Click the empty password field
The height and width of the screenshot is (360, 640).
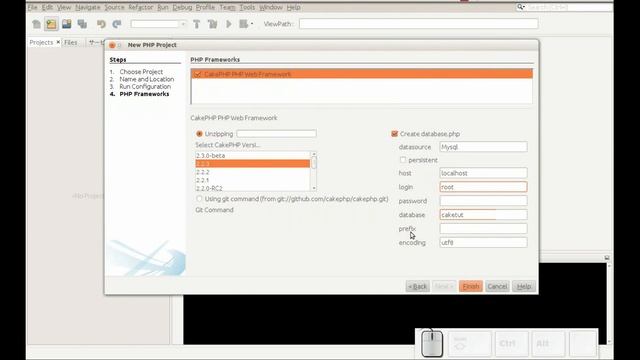483,200
